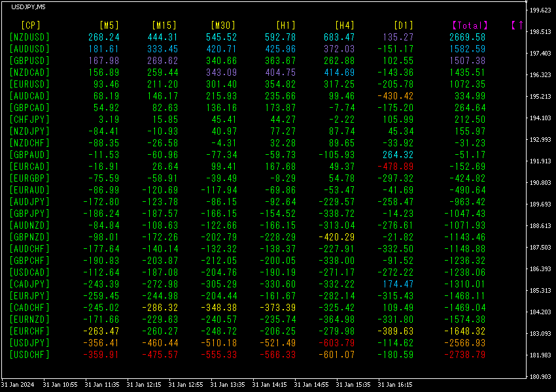Image resolution: width=556 pixels, height=392 pixels.
Task: Click the red USDJPY H4 value -603.79
Action: (x=336, y=343)
